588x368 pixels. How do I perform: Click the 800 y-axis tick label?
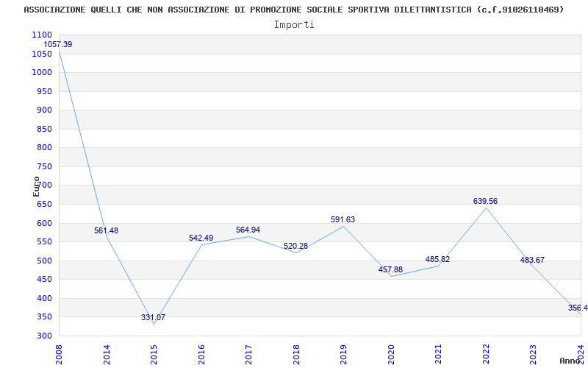click(44, 148)
